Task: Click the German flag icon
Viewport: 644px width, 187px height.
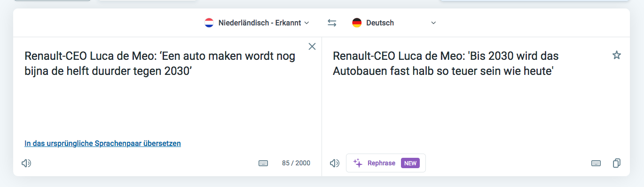Action: coord(357,23)
